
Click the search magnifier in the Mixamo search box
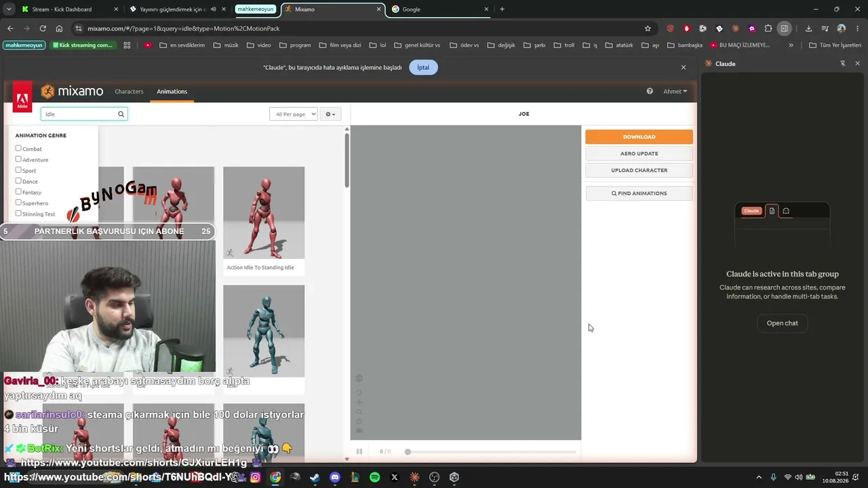tap(121, 114)
